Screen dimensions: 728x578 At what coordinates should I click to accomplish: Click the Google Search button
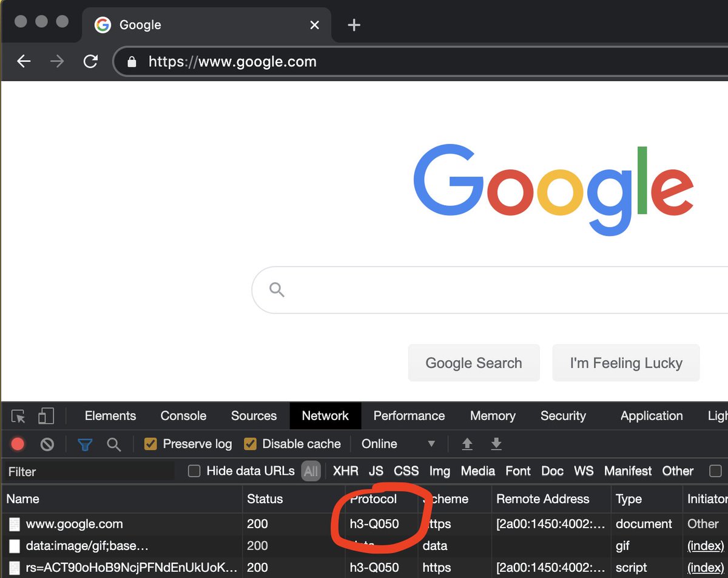point(474,363)
